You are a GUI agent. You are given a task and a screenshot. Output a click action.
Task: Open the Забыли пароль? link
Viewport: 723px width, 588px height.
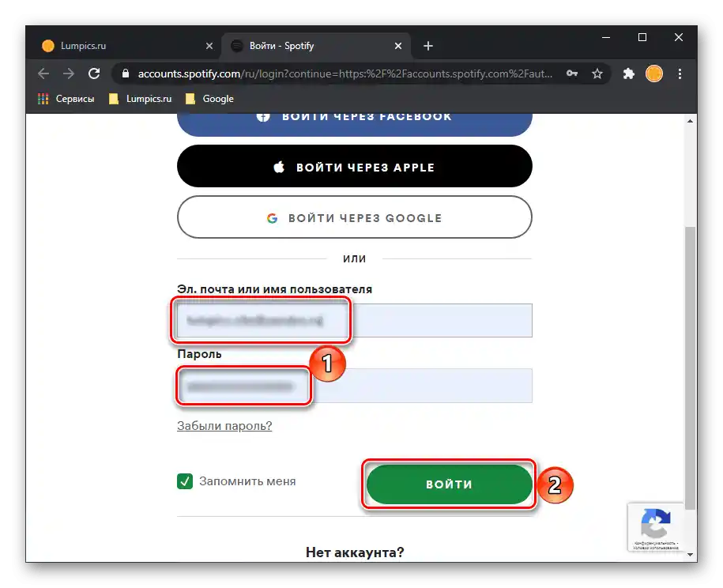point(224,425)
